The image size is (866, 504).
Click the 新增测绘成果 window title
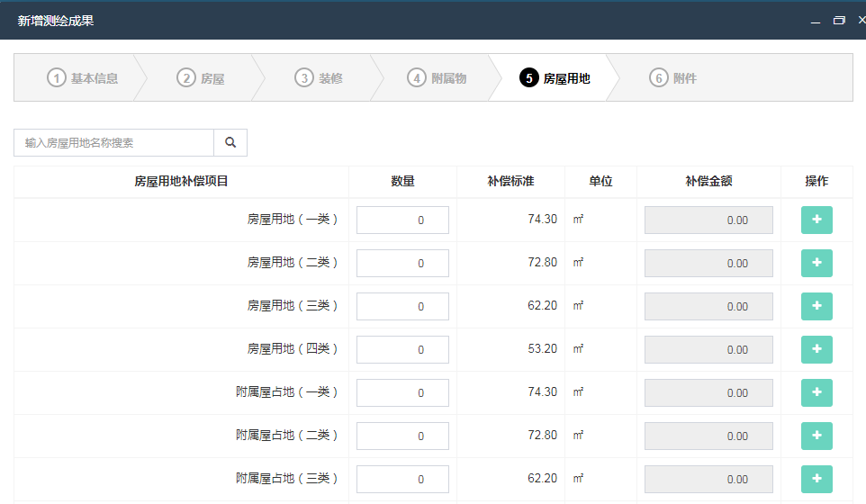point(56,21)
